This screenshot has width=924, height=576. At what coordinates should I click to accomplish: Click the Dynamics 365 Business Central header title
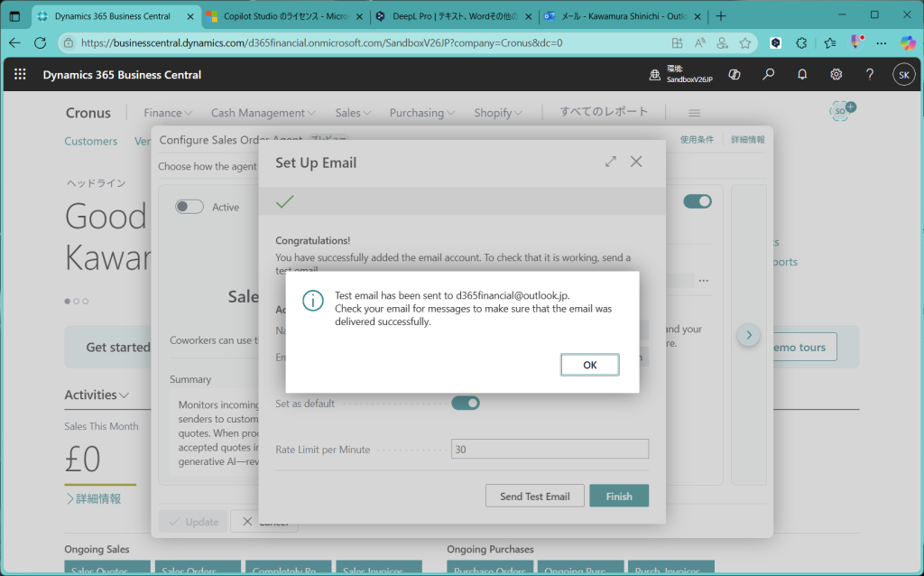tap(122, 75)
